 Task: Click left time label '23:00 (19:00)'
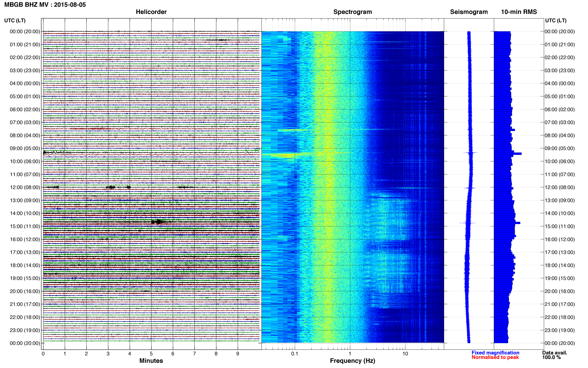25,330
